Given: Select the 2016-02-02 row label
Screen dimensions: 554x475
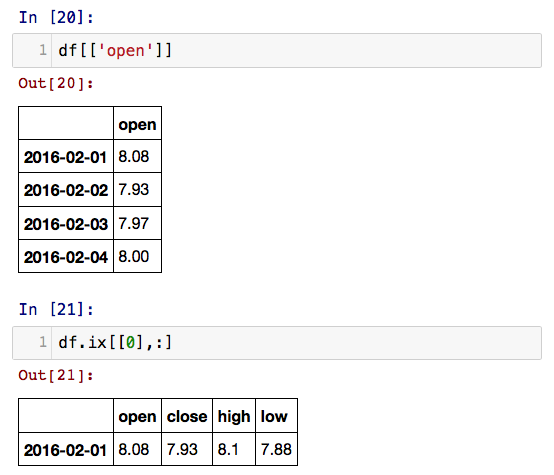Looking at the screenshot, I should (x=66, y=190).
